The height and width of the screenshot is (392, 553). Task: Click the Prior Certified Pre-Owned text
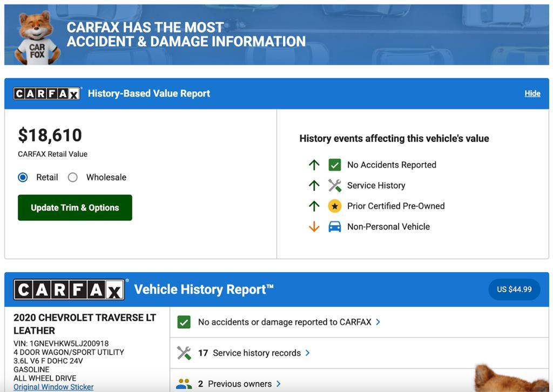click(x=396, y=206)
